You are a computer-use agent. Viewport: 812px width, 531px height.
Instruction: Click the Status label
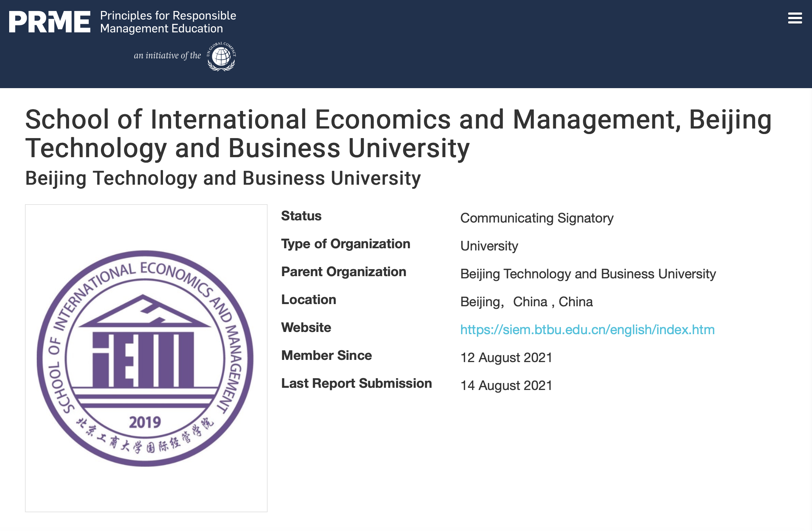(301, 216)
